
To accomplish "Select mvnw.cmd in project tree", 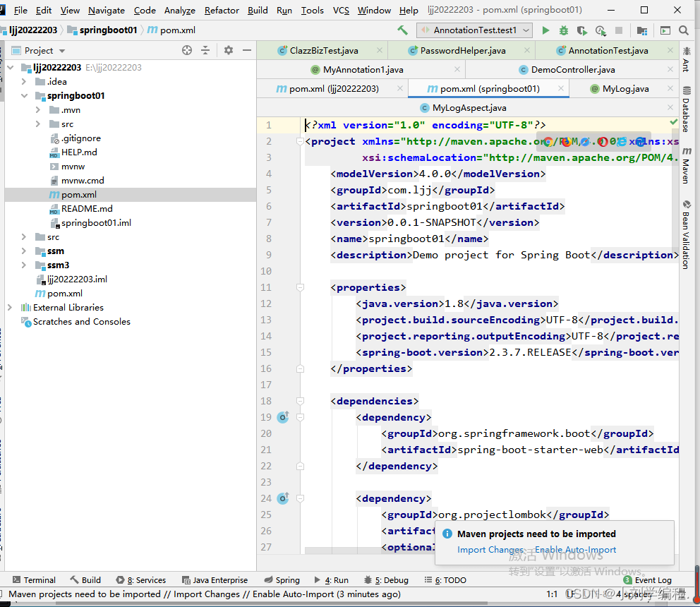I will coord(83,181).
